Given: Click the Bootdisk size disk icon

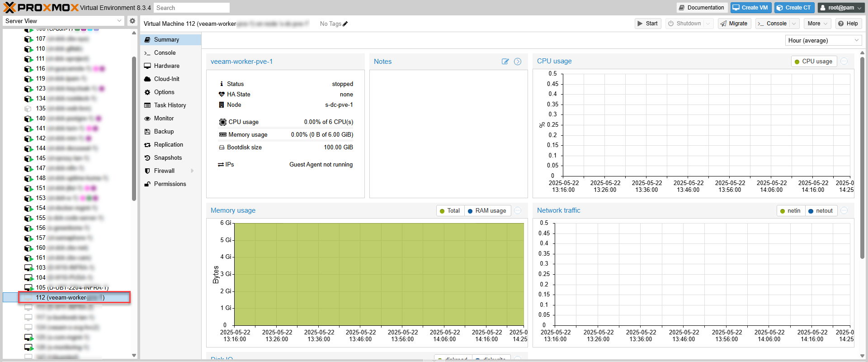Looking at the screenshot, I should [222, 148].
